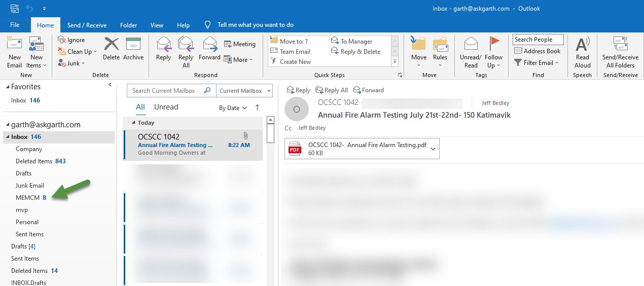Click the Search Current Mailbox field

click(x=171, y=91)
